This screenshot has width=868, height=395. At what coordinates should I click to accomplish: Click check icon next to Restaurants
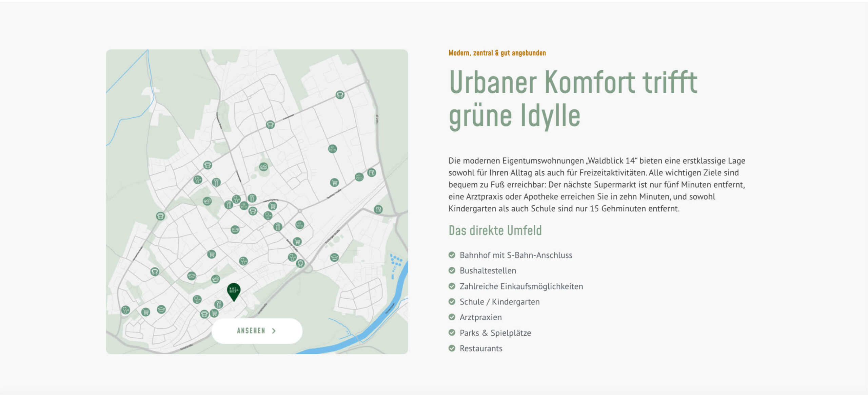point(452,348)
